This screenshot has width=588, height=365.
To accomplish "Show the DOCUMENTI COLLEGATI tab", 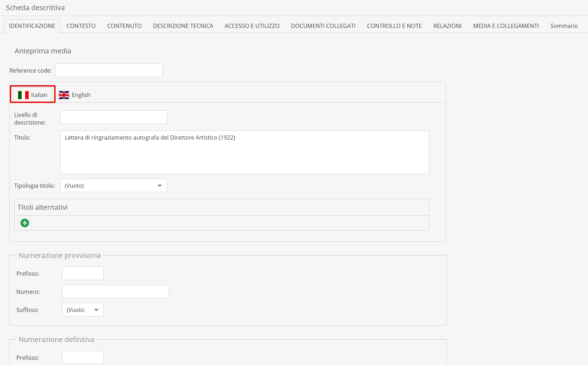I will 323,26.
